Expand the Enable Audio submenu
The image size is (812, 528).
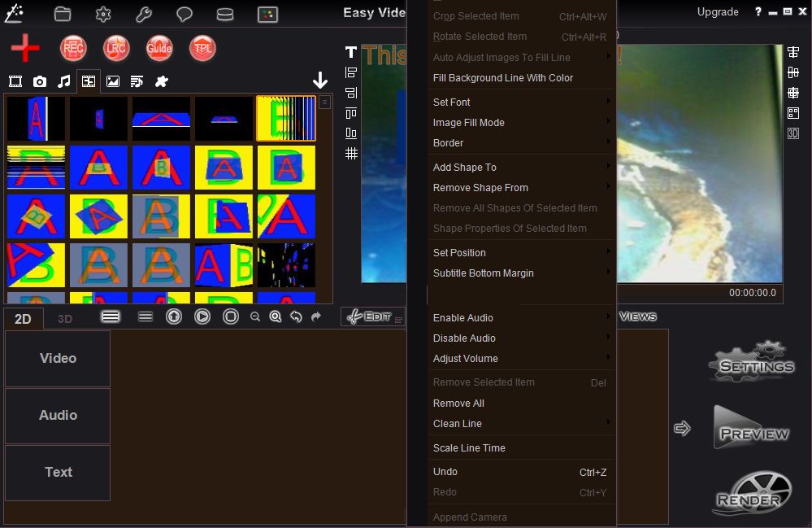point(522,317)
